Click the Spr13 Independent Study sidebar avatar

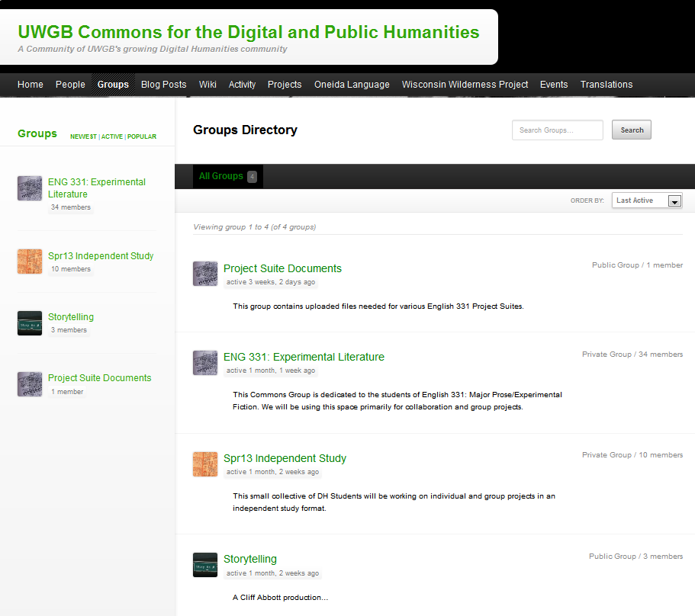(30, 261)
